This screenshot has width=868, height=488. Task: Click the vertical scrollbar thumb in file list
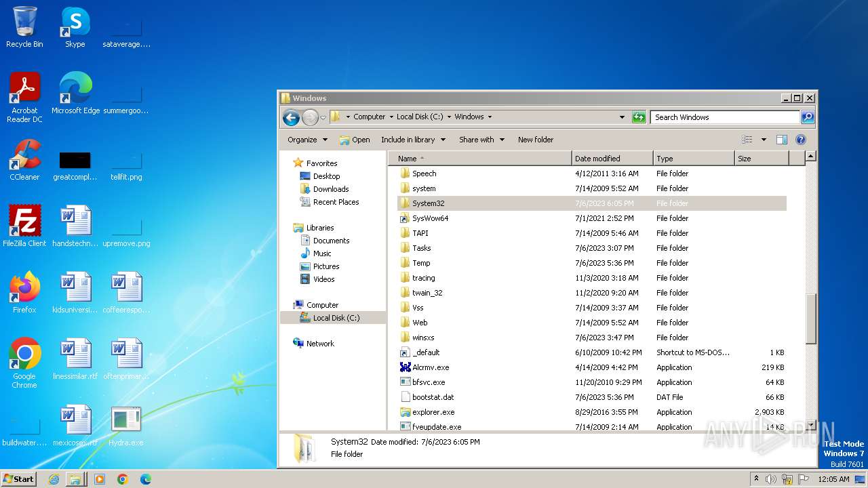coord(810,319)
